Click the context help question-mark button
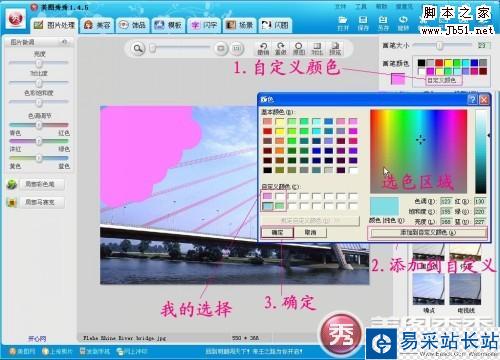This screenshot has width=500, height=360. click(472, 99)
